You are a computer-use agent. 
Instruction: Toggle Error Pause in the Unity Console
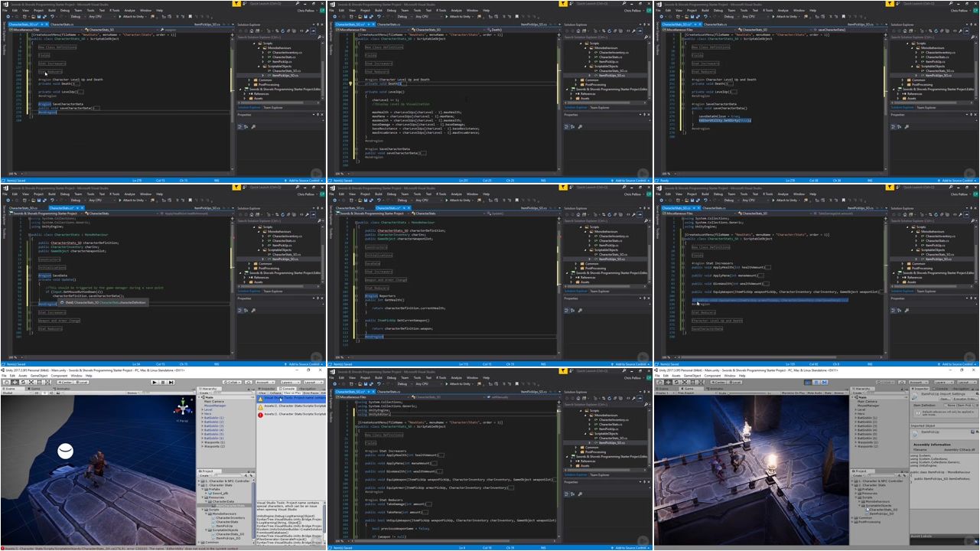click(311, 393)
